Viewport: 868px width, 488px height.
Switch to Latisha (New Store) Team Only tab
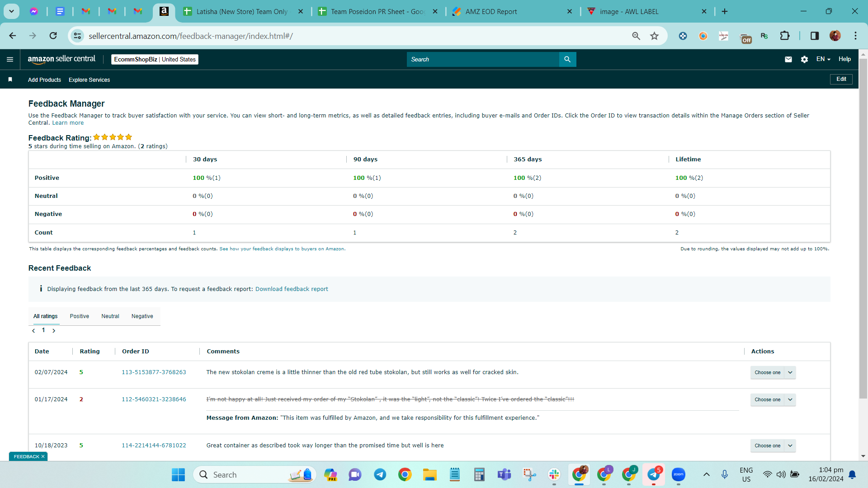tap(243, 12)
